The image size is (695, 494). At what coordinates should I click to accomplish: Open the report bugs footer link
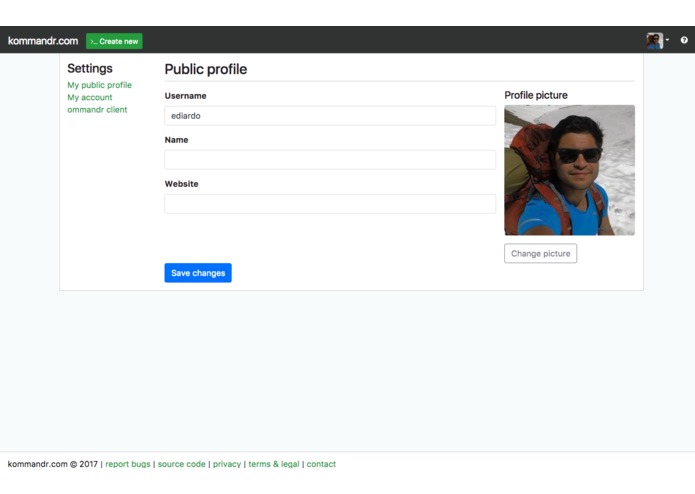pyautogui.click(x=128, y=464)
